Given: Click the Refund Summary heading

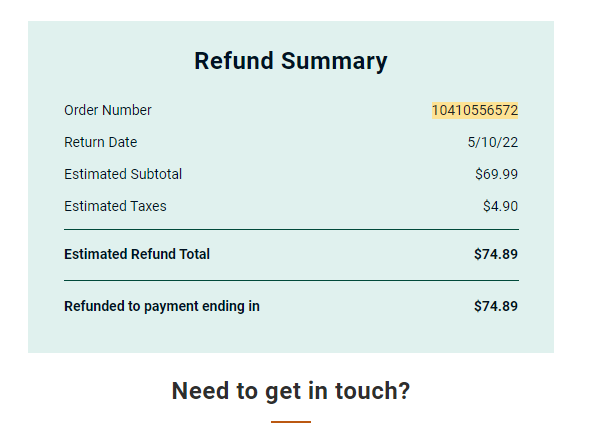Looking at the screenshot, I should click(291, 61).
